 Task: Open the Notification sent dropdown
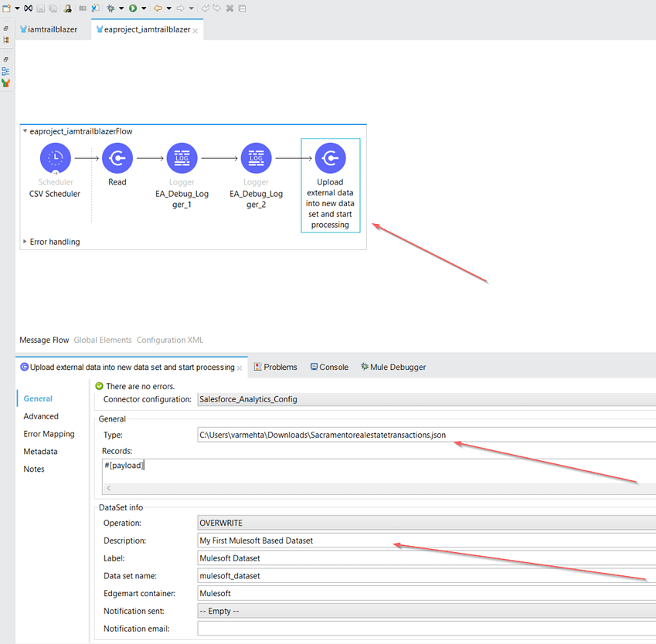427,611
